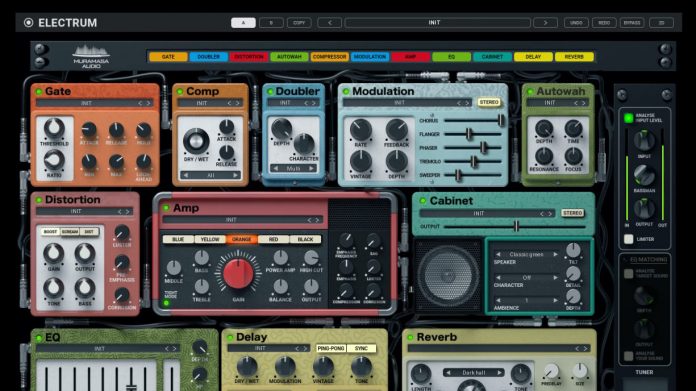Select Distortion Scream mode
This screenshot has width=696, height=391.
pos(70,232)
